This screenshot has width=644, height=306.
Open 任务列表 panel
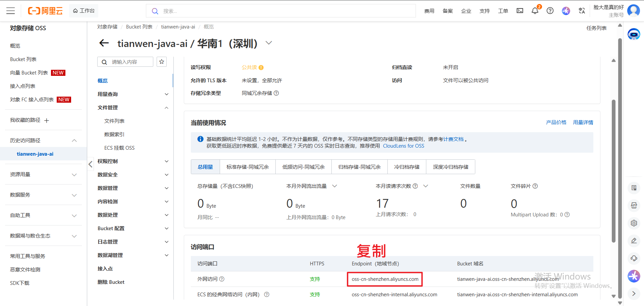pyautogui.click(x=596, y=28)
